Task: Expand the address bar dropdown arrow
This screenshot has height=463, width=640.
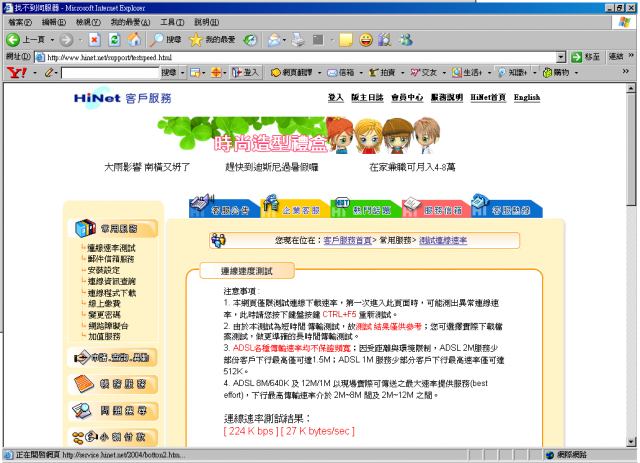Action: click(x=561, y=57)
